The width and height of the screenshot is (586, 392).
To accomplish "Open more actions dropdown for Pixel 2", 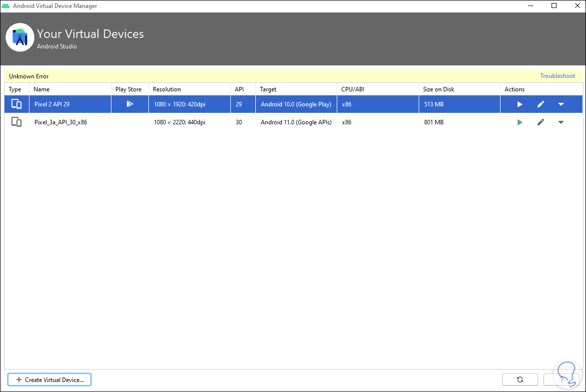I will click(x=561, y=104).
